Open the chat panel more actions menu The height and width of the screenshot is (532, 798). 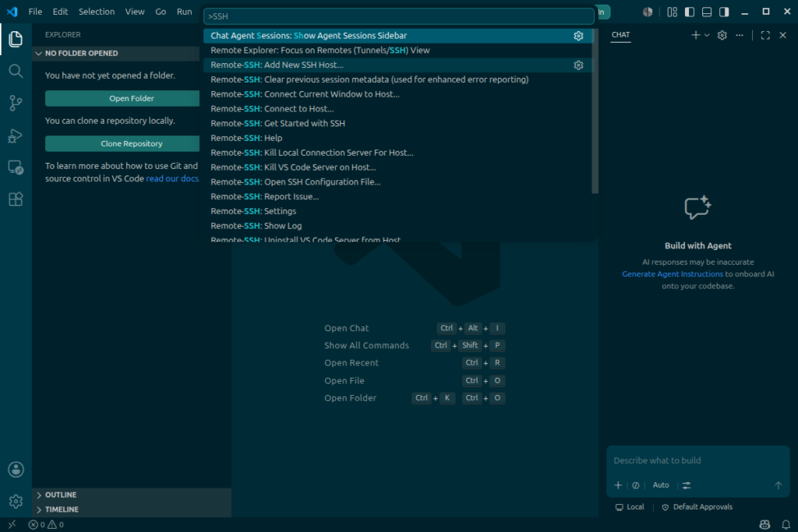pyautogui.click(x=740, y=35)
